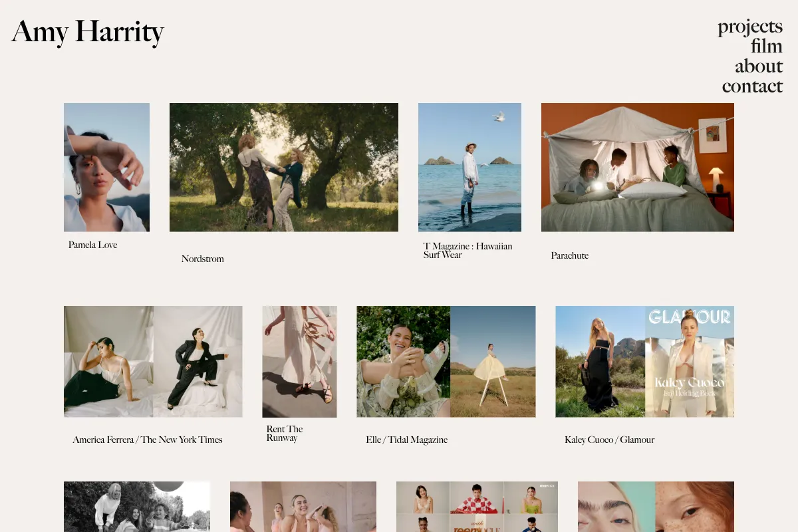Click the Elle / Tidal Magazine caption
This screenshot has height=532, width=798.
407,440
